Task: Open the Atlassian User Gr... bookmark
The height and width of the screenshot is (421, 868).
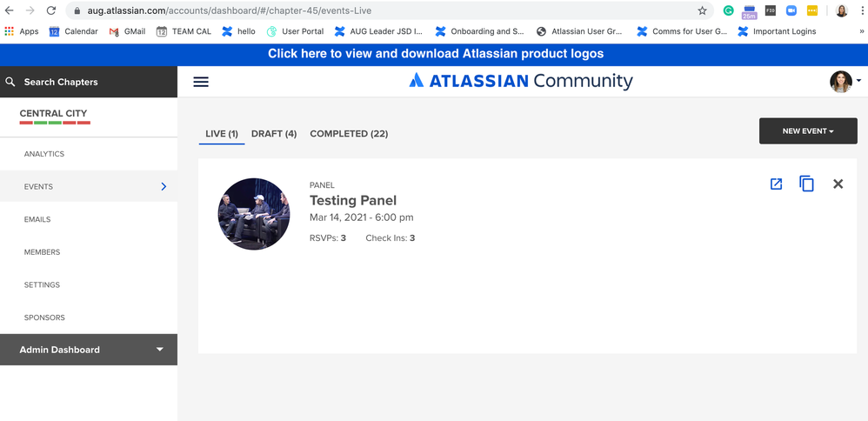Action: 579,31
